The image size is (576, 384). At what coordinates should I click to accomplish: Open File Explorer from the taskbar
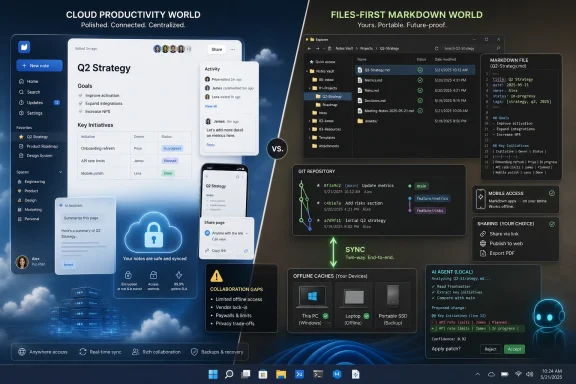coord(281,374)
